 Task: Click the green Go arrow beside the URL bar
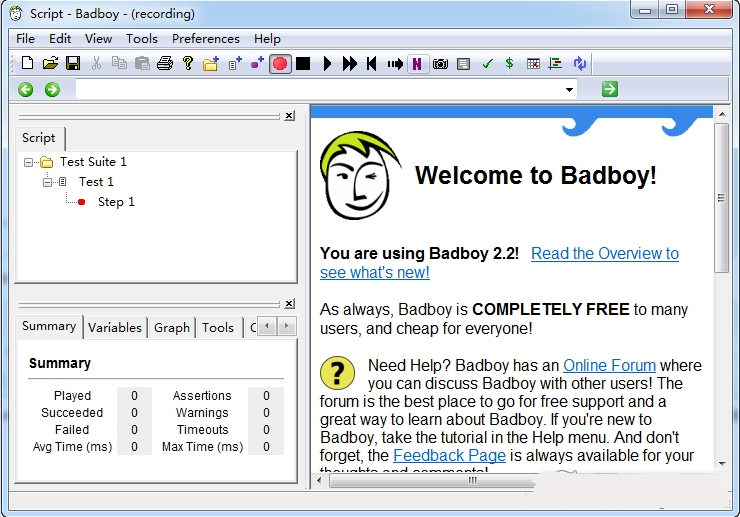(610, 89)
